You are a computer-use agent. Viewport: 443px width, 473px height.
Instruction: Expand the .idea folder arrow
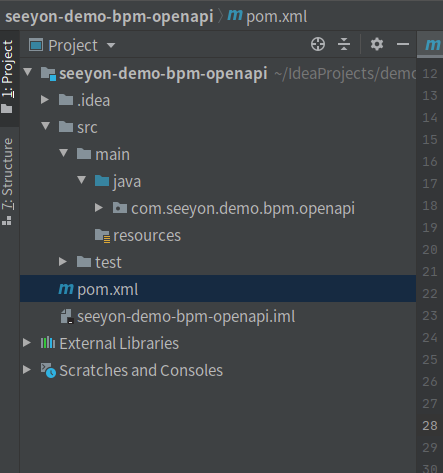[45, 99]
